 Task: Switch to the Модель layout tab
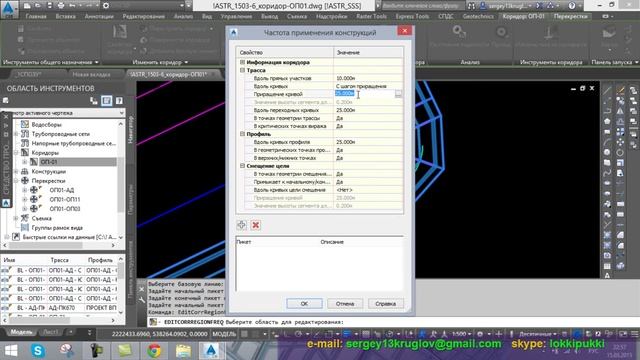coord(21,332)
